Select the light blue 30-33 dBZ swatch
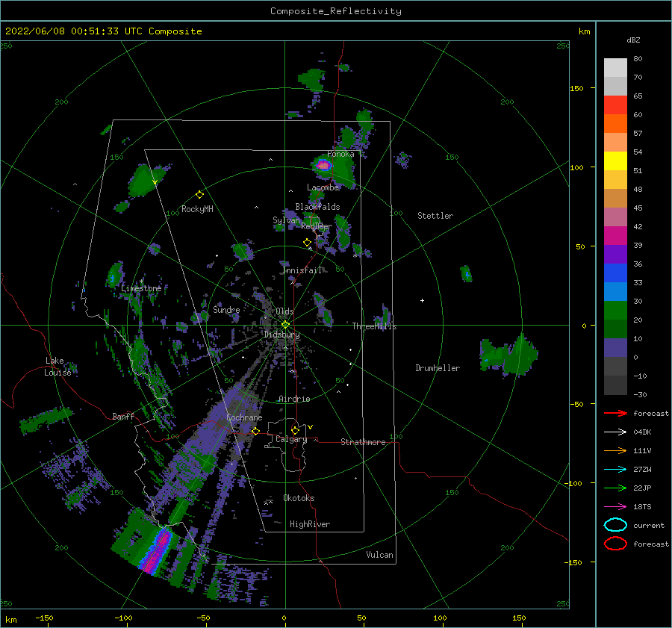This screenshot has width=672, height=628. (x=615, y=291)
